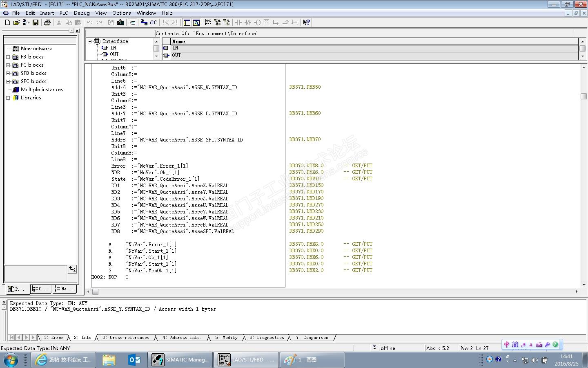
Task: Switch to the 5: Modify tab
Action: 227,338
